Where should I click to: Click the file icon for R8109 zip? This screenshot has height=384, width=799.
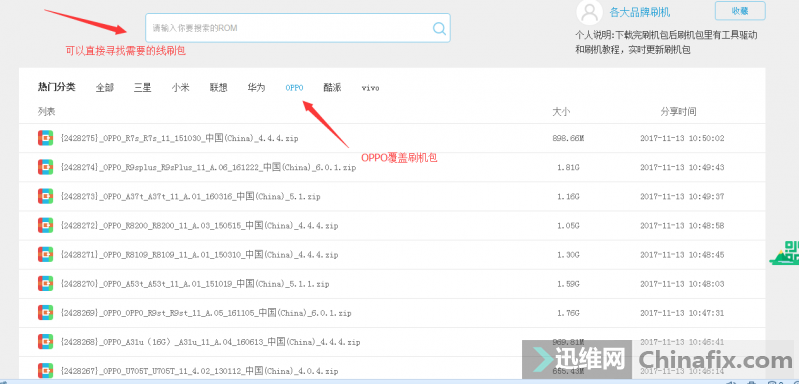[45, 254]
